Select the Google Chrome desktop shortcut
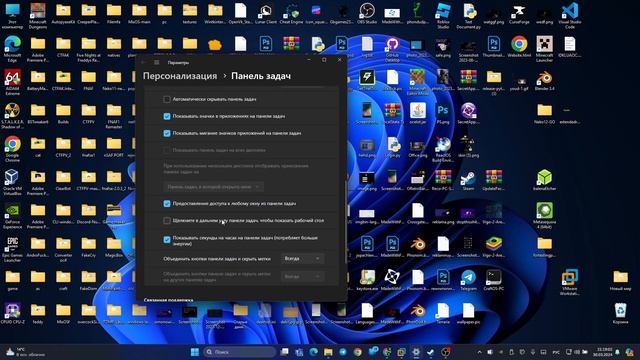 coord(12,149)
